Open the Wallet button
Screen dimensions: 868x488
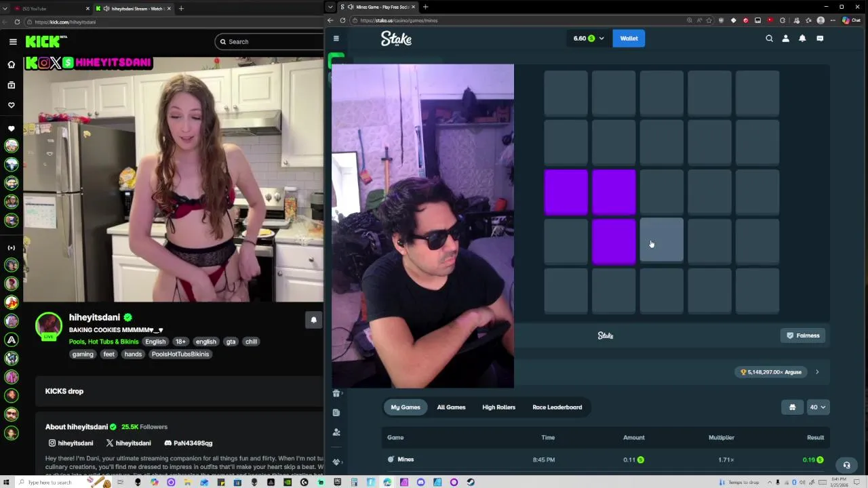629,39
